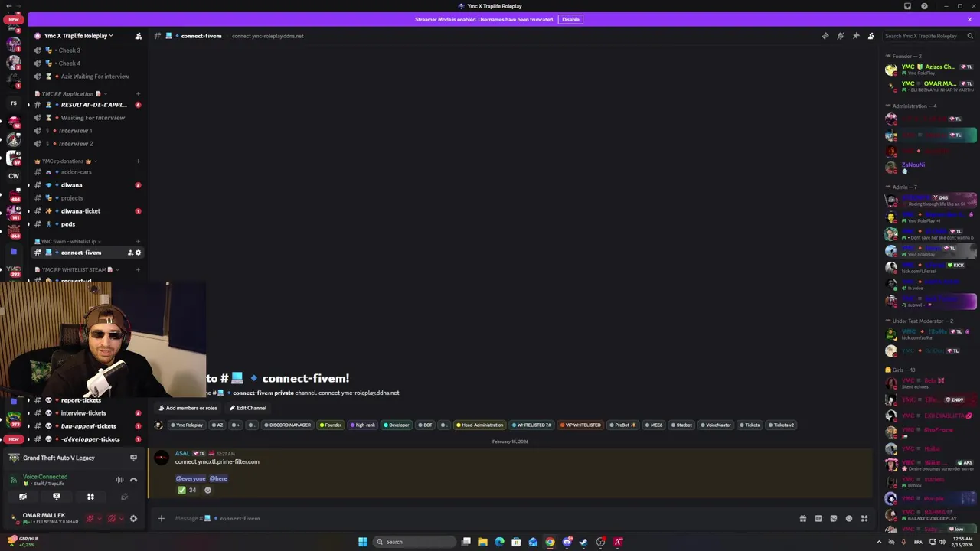Open the GIF picker icon

pyautogui.click(x=818, y=518)
